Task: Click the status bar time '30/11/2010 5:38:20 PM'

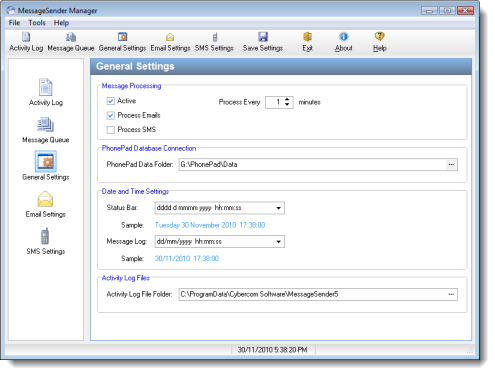Action: (272, 350)
